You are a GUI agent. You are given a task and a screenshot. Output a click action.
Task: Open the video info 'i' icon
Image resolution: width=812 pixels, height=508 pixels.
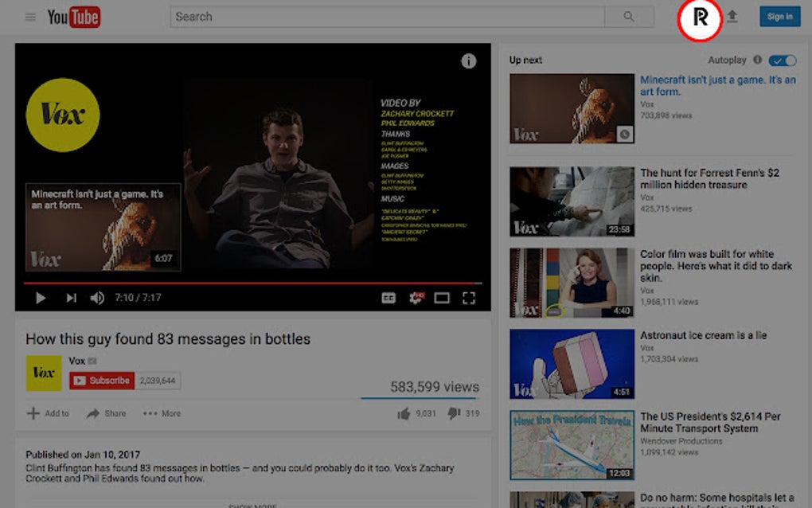point(468,61)
